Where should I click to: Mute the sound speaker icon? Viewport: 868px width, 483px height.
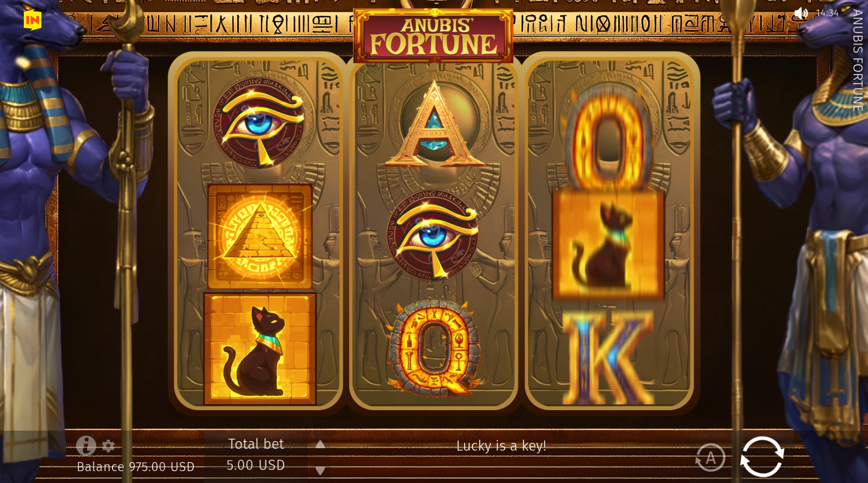click(x=801, y=13)
